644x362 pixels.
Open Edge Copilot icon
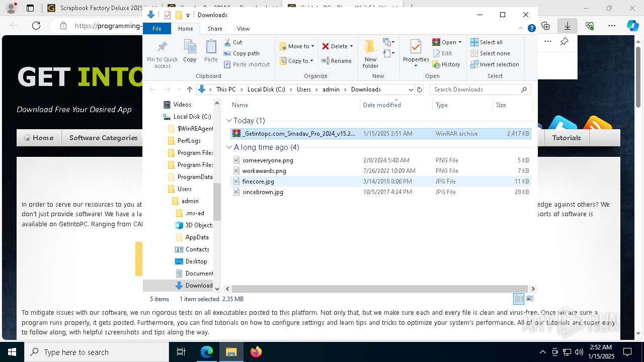632,26
